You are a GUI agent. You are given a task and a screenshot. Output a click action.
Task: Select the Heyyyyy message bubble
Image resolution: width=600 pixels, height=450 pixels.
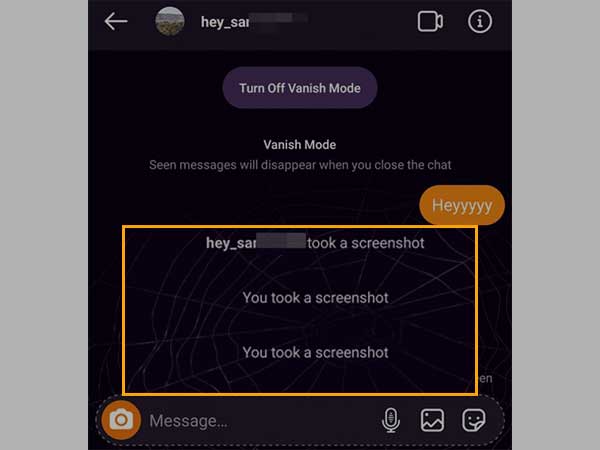(x=462, y=205)
